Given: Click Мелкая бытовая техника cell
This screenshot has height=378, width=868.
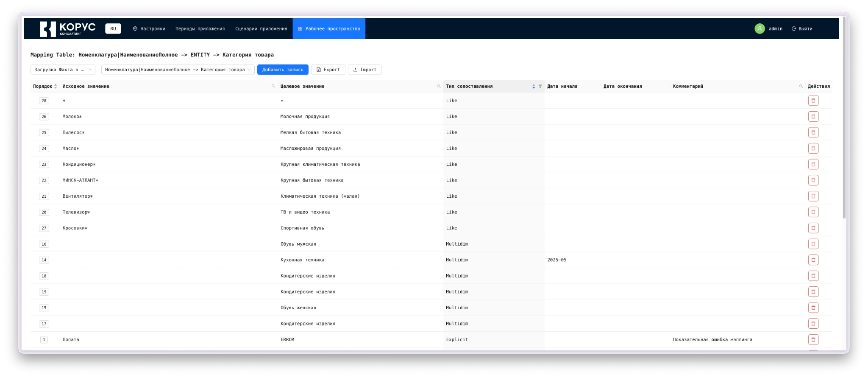Looking at the screenshot, I should pos(310,132).
